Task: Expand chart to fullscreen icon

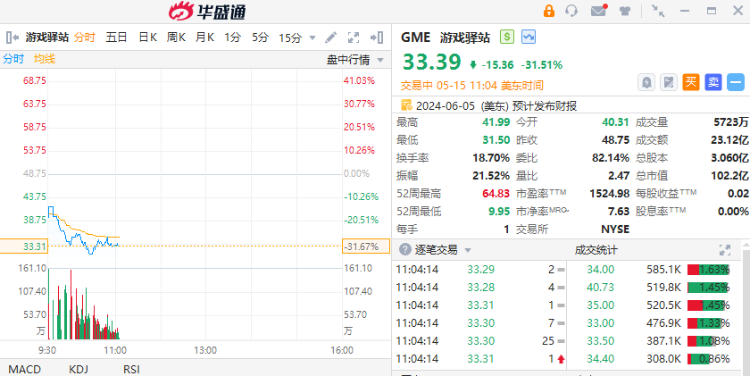Action: 353,37
